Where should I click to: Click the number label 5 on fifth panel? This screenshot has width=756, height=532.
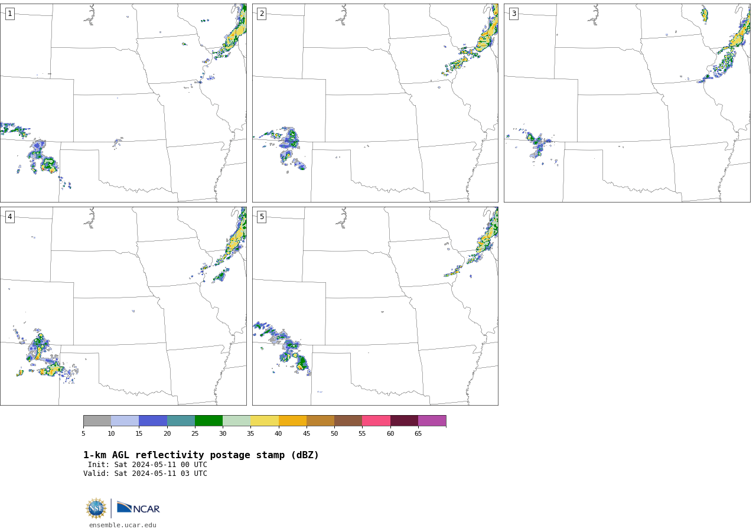pyautogui.click(x=262, y=217)
